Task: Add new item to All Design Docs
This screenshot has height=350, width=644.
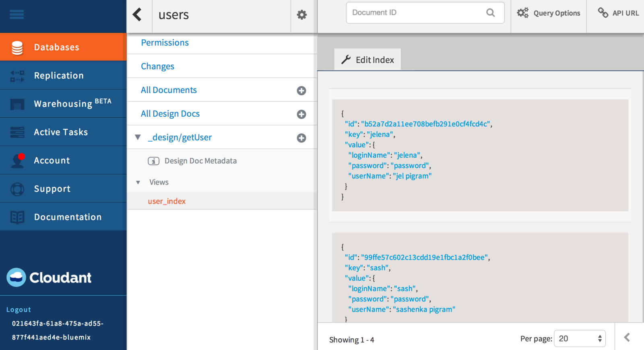Action: coord(301,114)
